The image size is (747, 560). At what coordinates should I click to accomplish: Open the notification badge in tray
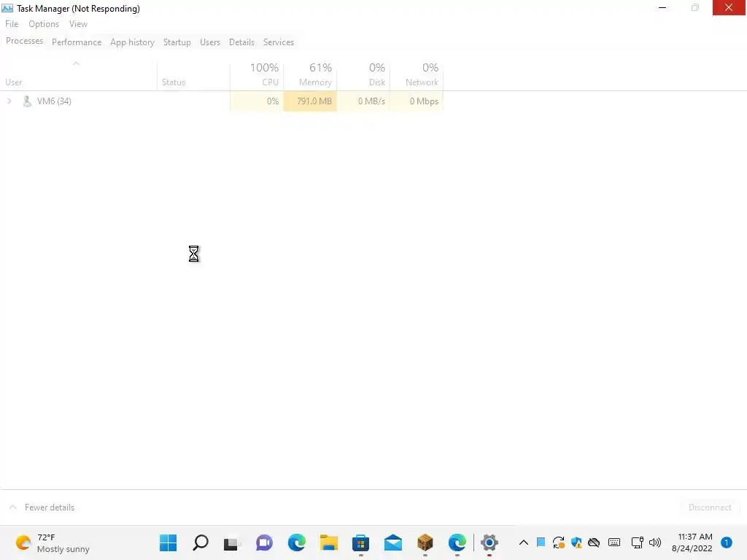pyautogui.click(x=726, y=542)
